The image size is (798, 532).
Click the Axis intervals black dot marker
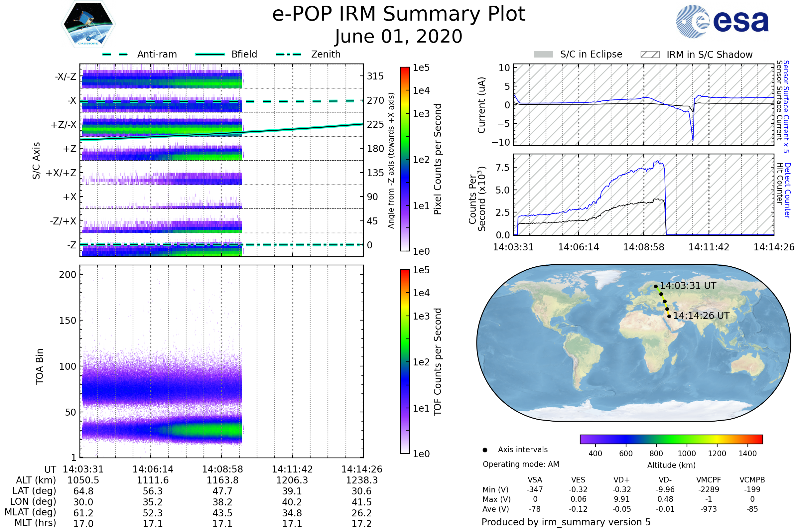point(485,450)
